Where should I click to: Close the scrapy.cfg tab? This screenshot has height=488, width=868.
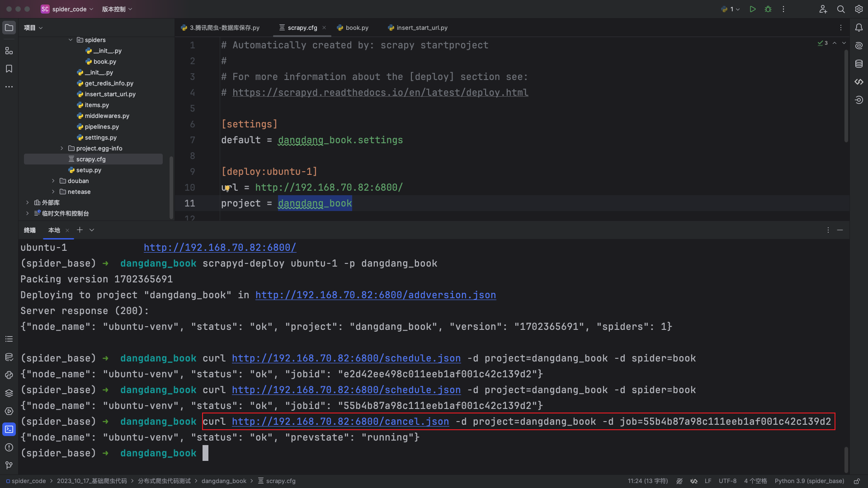pos(324,28)
